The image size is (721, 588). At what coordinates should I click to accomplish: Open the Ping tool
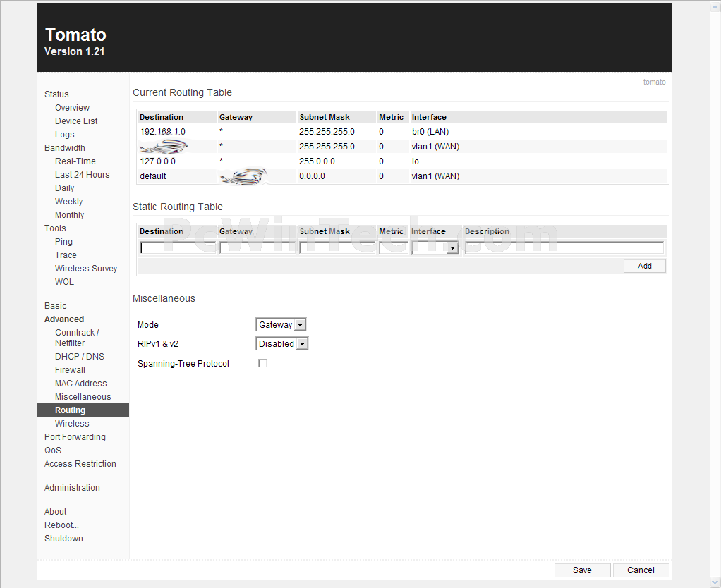pyautogui.click(x=63, y=242)
